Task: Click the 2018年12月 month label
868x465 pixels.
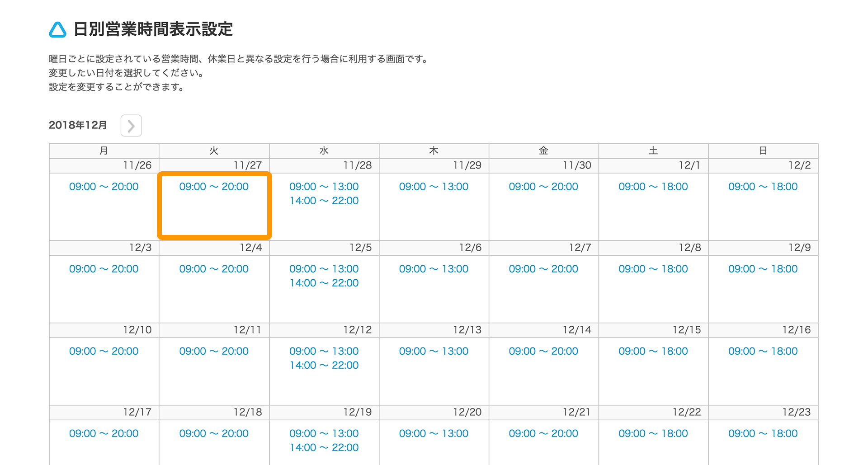Action: tap(78, 125)
